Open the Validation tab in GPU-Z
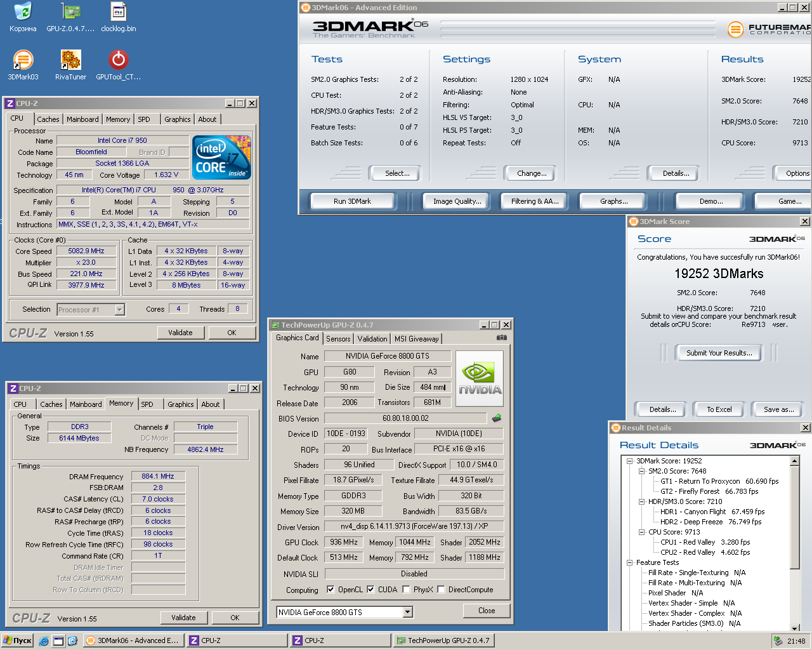This screenshot has width=812, height=650. [372, 339]
